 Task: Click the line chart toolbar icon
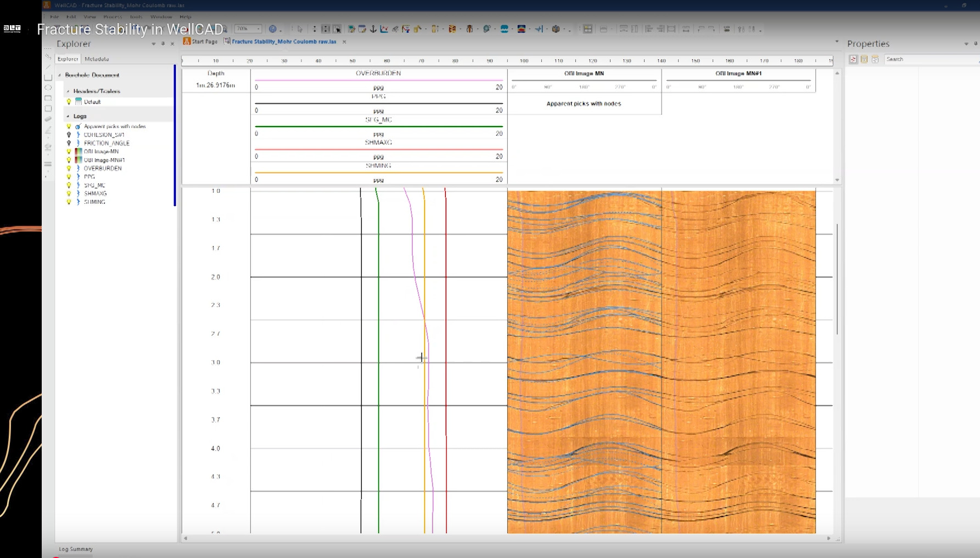pos(384,29)
